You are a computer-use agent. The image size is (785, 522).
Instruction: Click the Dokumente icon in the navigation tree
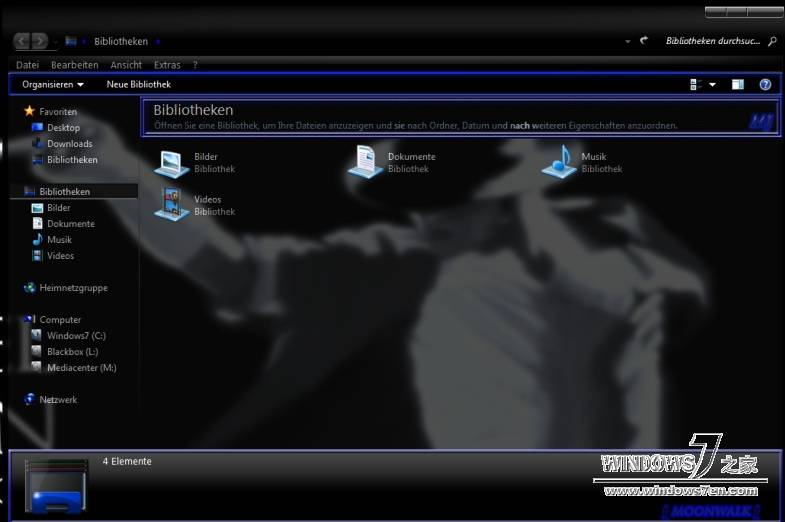pyautogui.click(x=38, y=223)
